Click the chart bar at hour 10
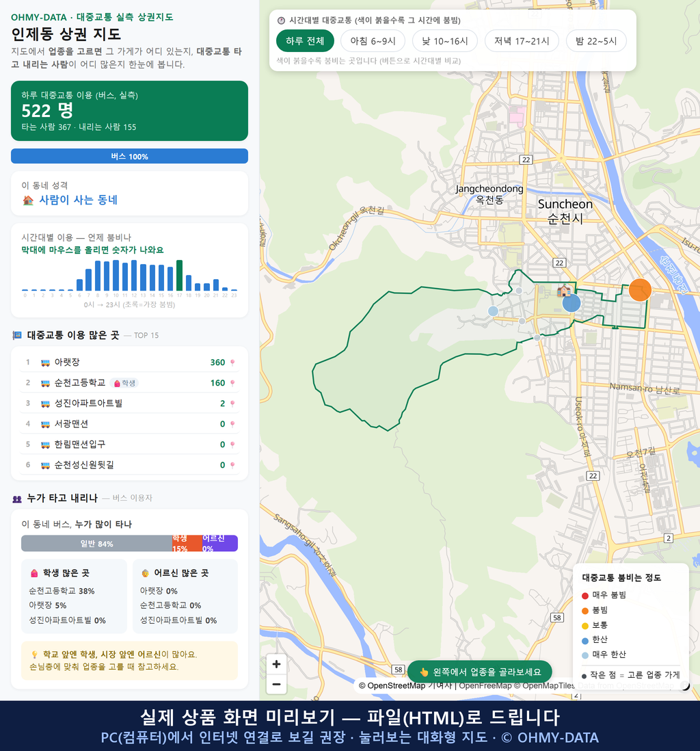Screen dimensions: 700x751 [116, 276]
